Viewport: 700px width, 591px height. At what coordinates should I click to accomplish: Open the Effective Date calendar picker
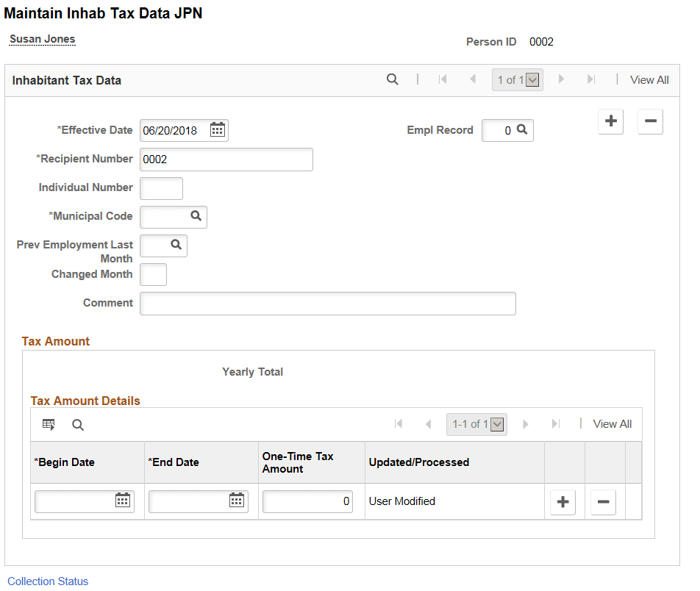[217, 129]
